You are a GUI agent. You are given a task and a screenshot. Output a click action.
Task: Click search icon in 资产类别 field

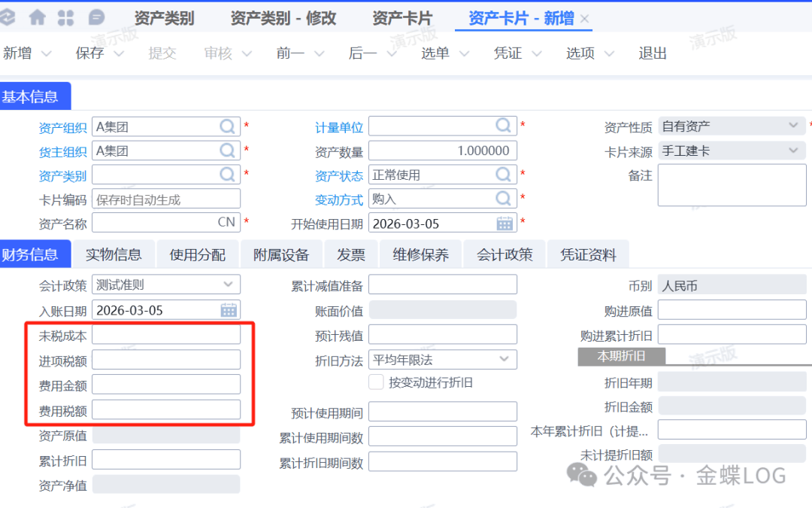tap(228, 175)
